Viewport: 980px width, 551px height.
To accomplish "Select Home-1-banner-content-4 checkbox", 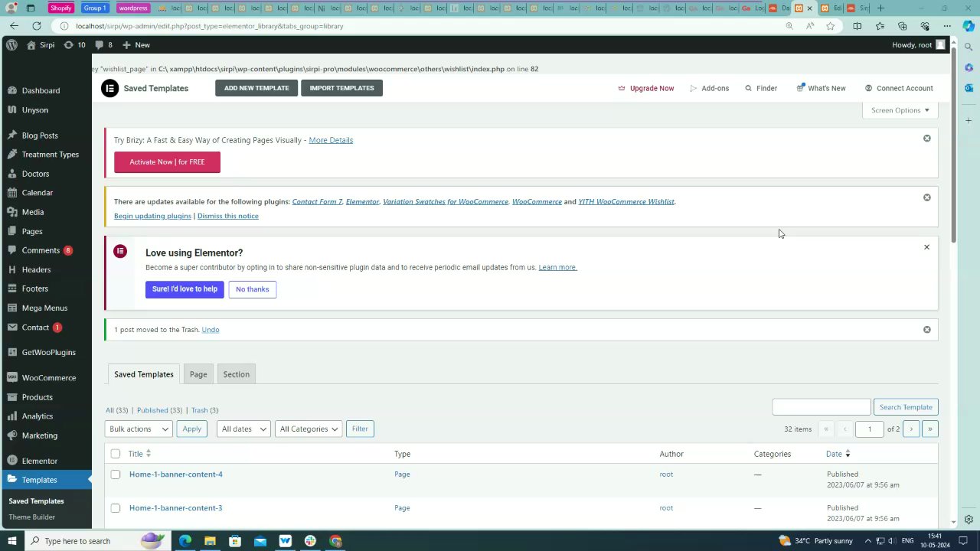I will pos(115,474).
